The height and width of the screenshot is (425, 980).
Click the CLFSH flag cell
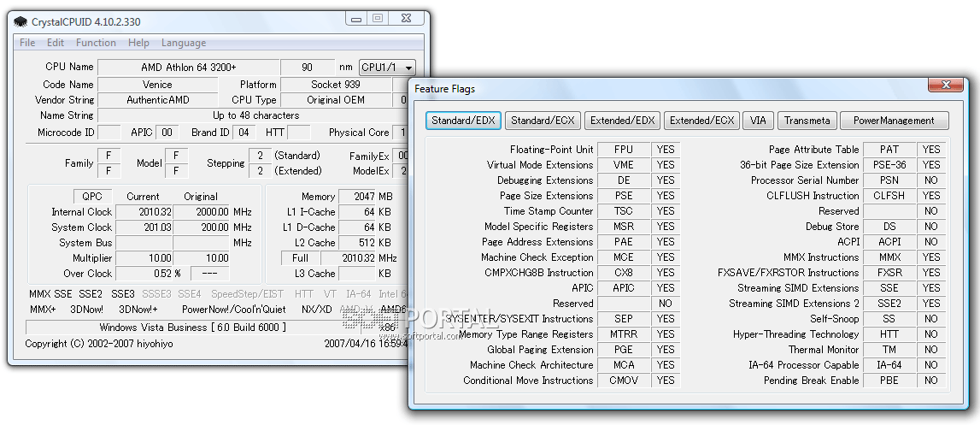(x=889, y=195)
